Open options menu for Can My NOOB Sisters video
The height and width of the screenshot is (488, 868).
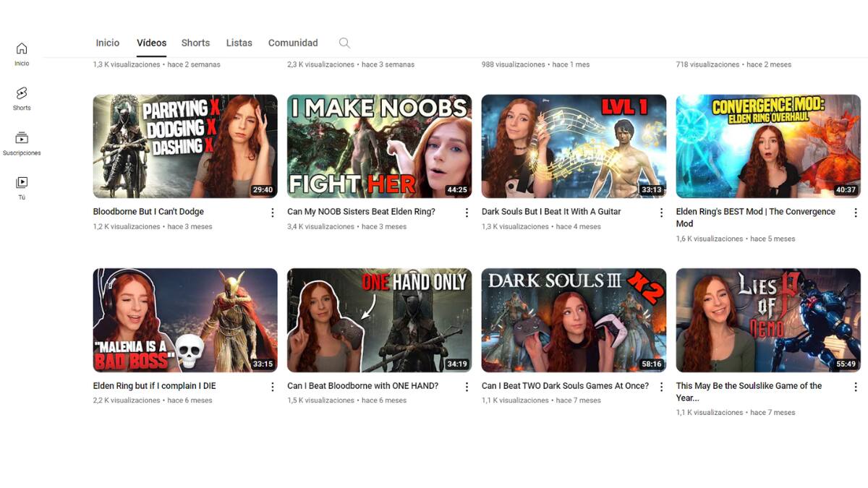pyautogui.click(x=467, y=213)
